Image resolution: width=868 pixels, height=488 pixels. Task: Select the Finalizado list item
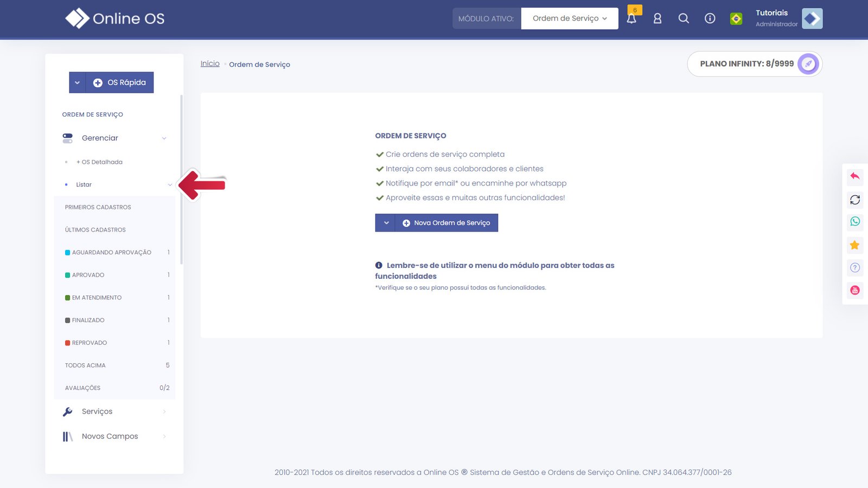(88, 320)
